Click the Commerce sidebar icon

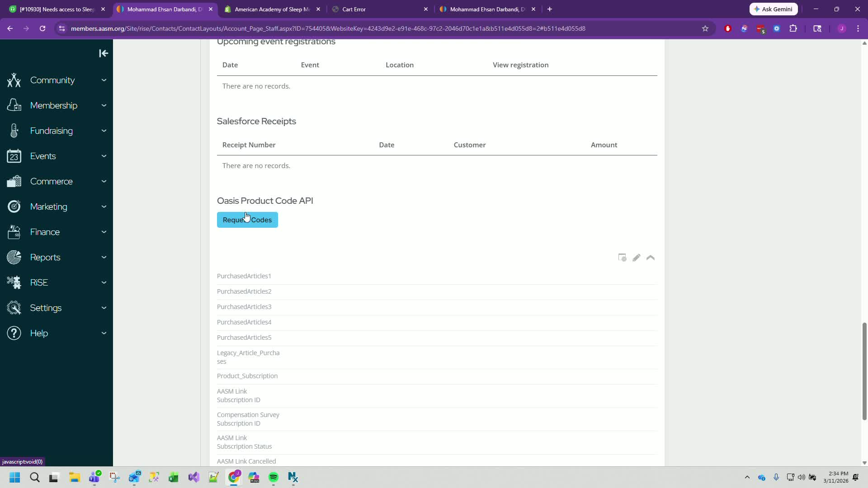click(x=14, y=181)
